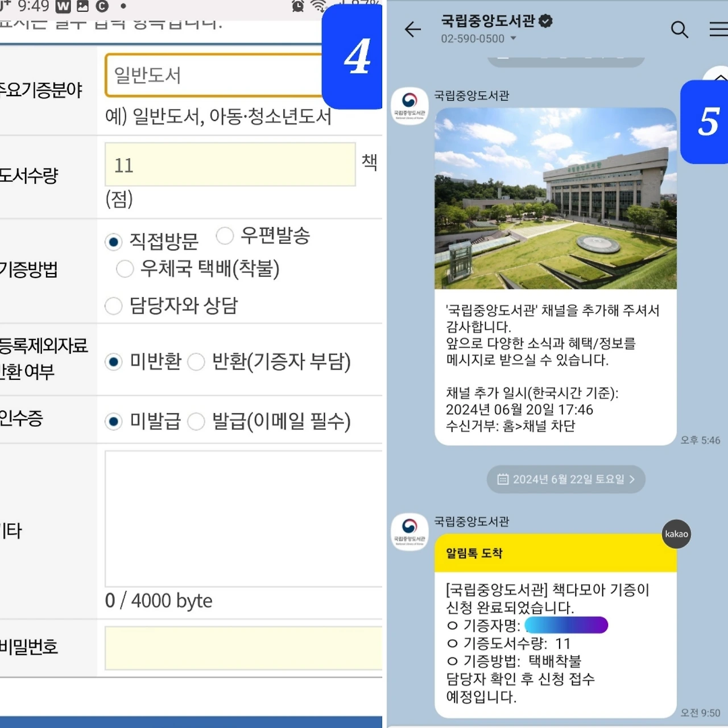The height and width of the screenshot is (728, 728).
Task: Select the 직접방문 radio button
Action: point(114,242)
